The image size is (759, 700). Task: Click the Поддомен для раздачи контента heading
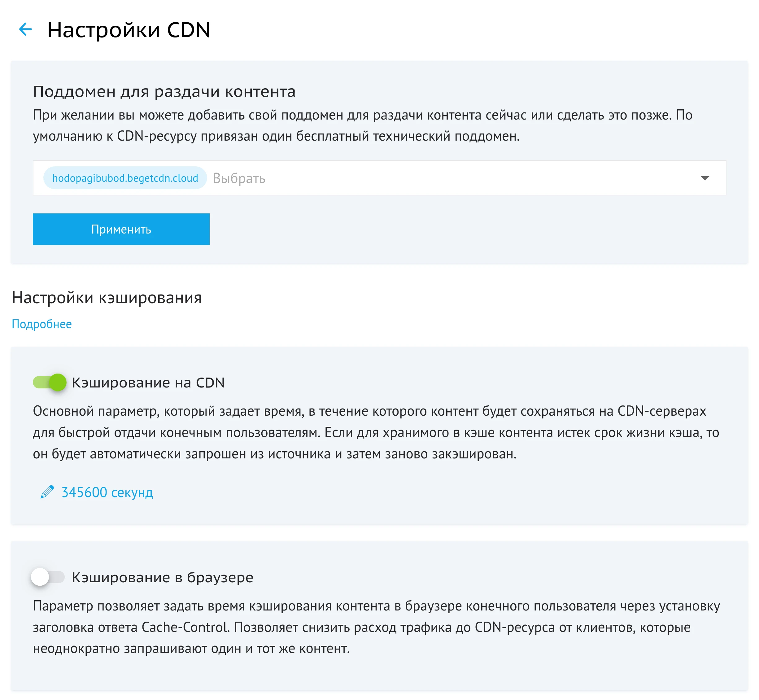pos(165,91)
